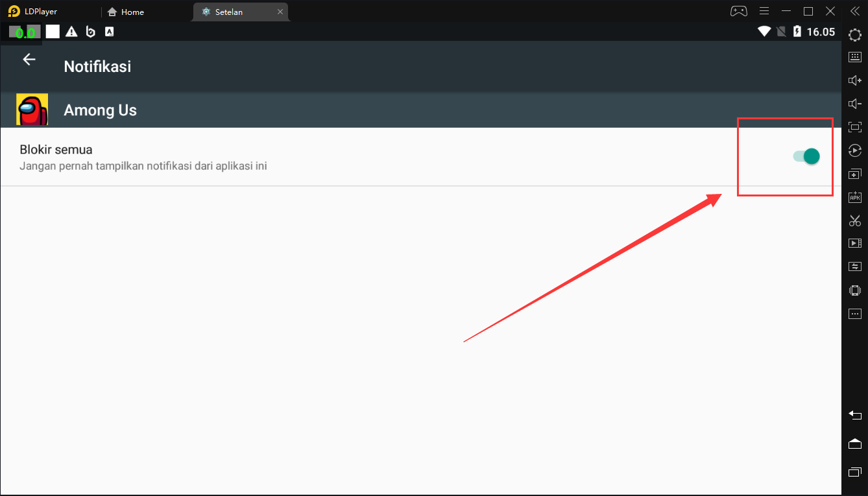Click the 'Jangan pernah tampilkan notifikasi' description
The height and width of the screenshot is (496, 868).
click(143, 165)
